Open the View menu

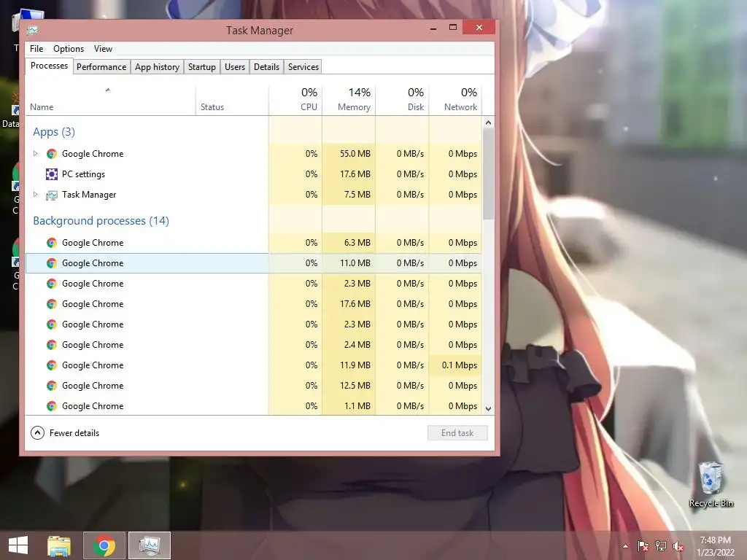(103, 49)
